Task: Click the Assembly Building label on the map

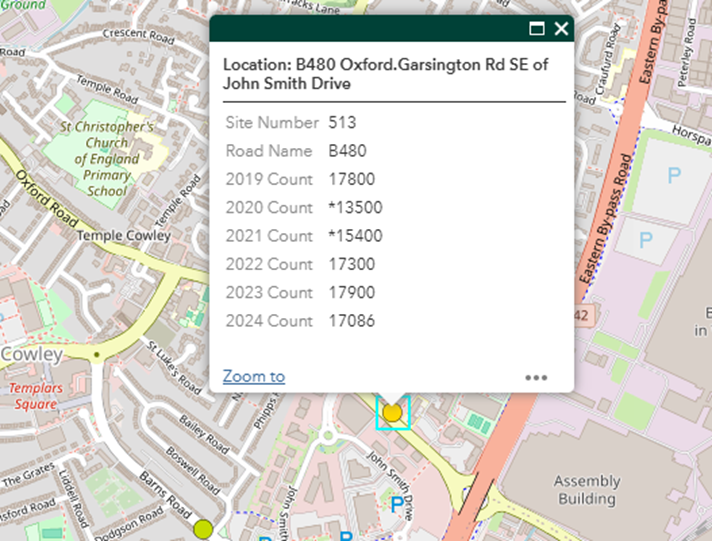Action: (586, 490)
